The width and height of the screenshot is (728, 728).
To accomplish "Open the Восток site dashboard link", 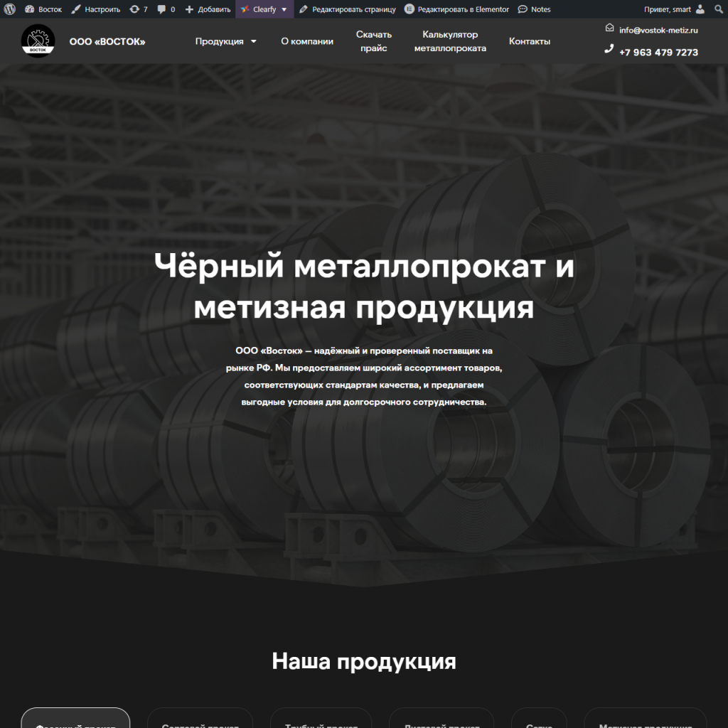I will [43, 9].
